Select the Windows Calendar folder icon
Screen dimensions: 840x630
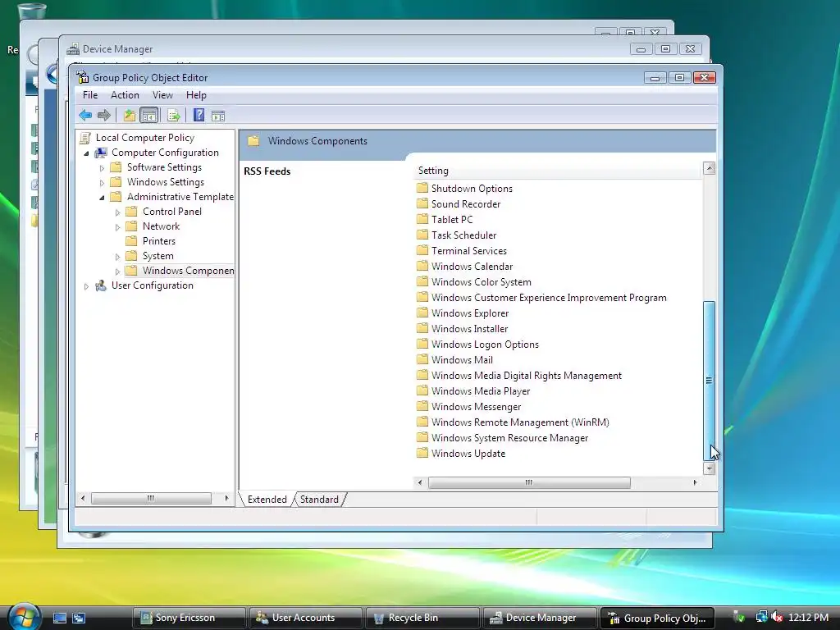422,266
